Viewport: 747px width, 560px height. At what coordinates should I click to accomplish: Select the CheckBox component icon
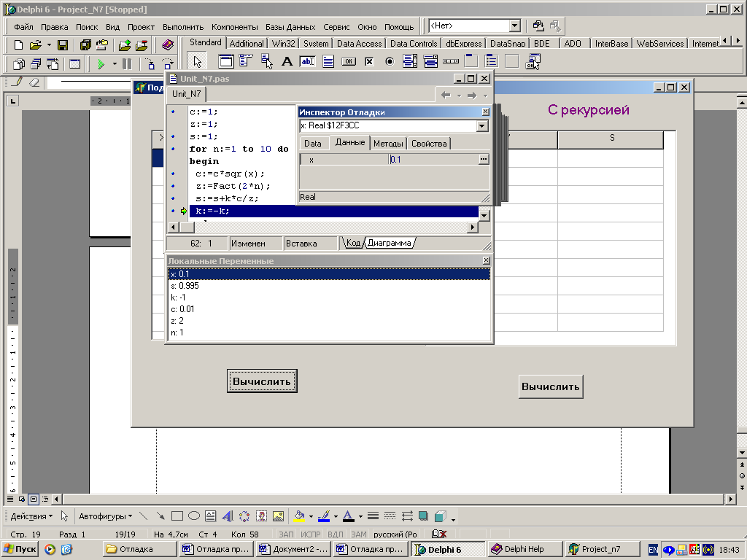point(369,61)
